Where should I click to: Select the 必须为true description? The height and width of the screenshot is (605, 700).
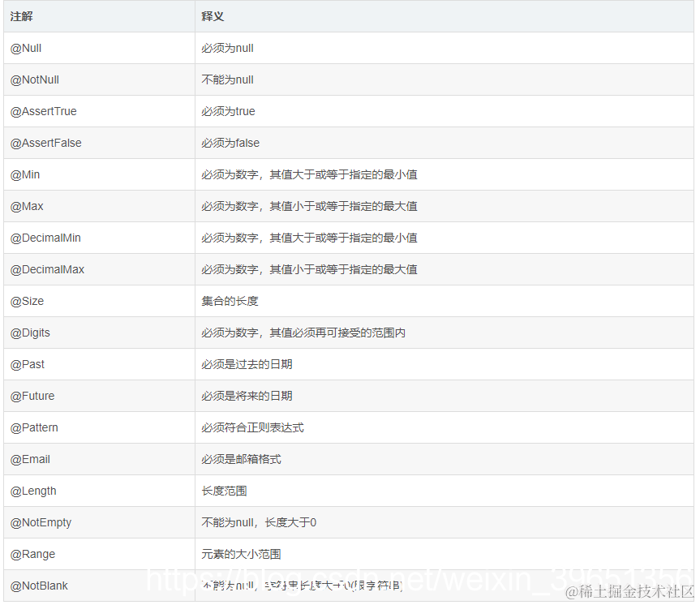point(228,112)
